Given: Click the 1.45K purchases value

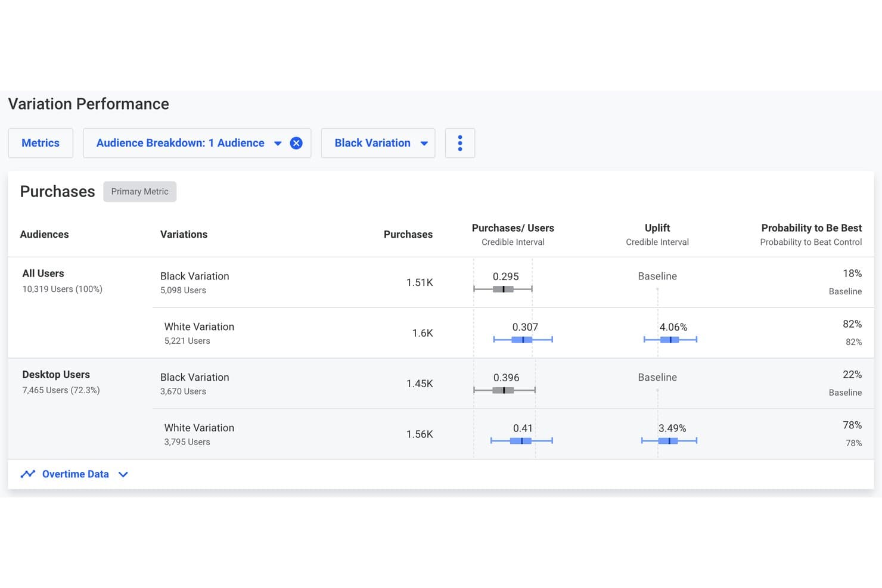Looking at the screenshot, I should coord(420,384).
